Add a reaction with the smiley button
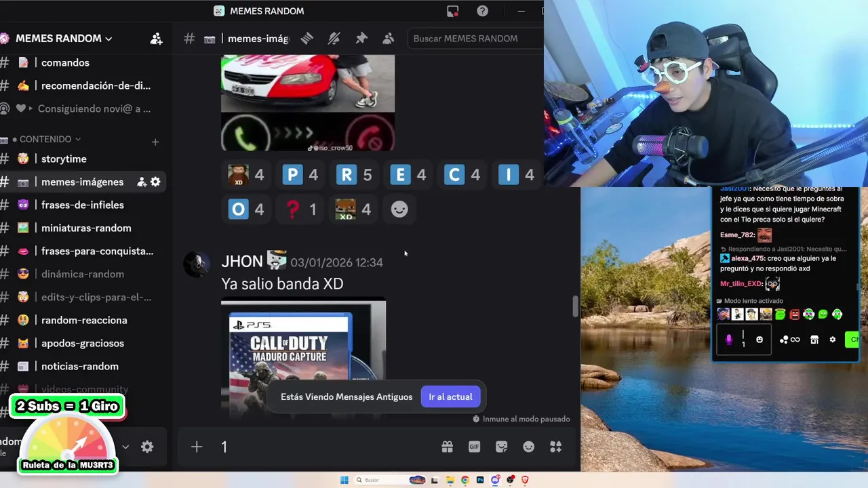 pos(399,209)
